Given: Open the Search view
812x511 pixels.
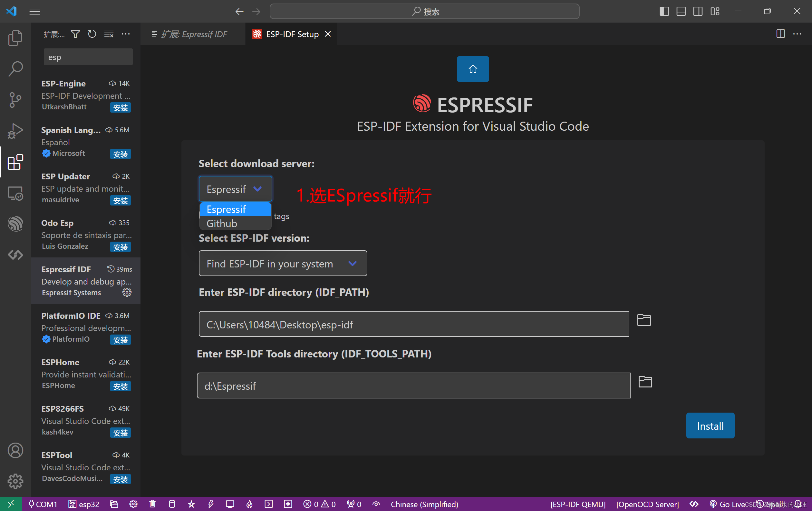Looking at the screenshot, I should (x=15, y=68).
